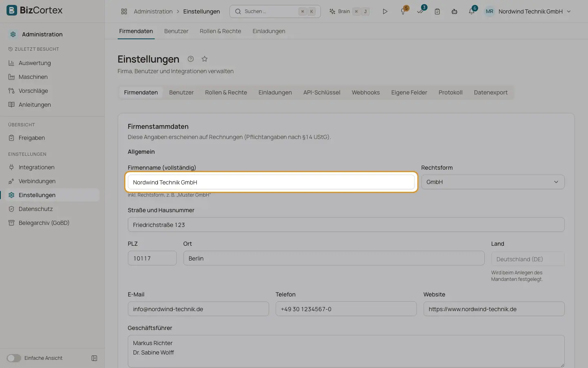Viewport: 588px width, 368px height.
Task: Open the app grid icon beside Administration breadcrumb
Action: pyautogui.click(x=124, y=11)
